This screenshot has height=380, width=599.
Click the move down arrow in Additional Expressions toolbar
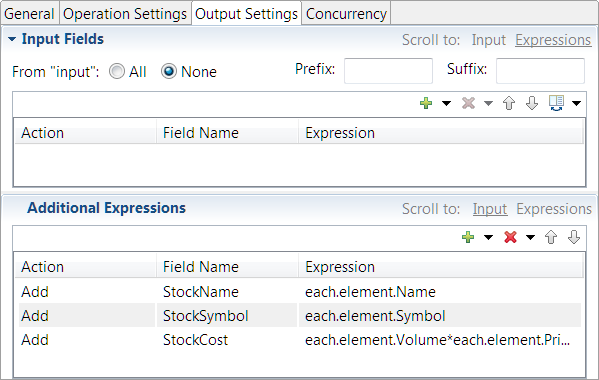click(574, 237)
